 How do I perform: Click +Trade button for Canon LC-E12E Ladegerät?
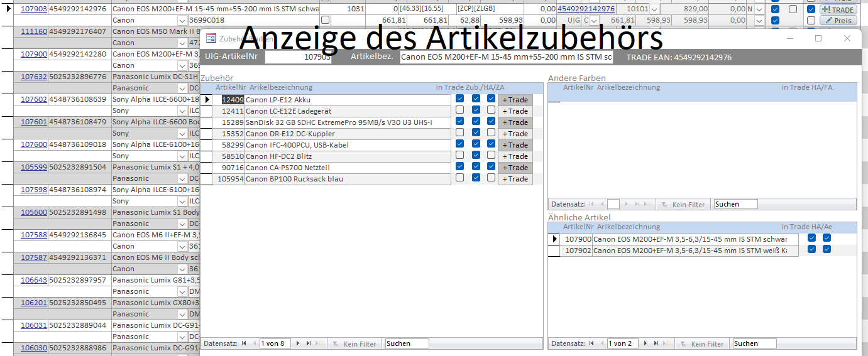point(515,111)
